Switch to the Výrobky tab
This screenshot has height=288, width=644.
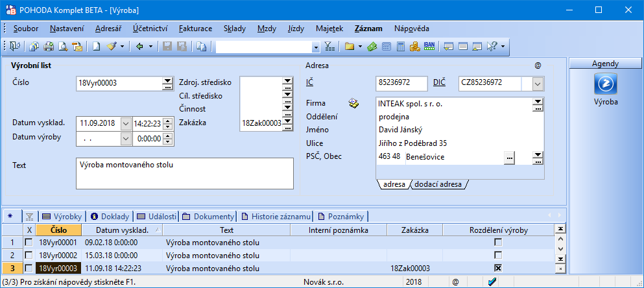pos(62,216)
